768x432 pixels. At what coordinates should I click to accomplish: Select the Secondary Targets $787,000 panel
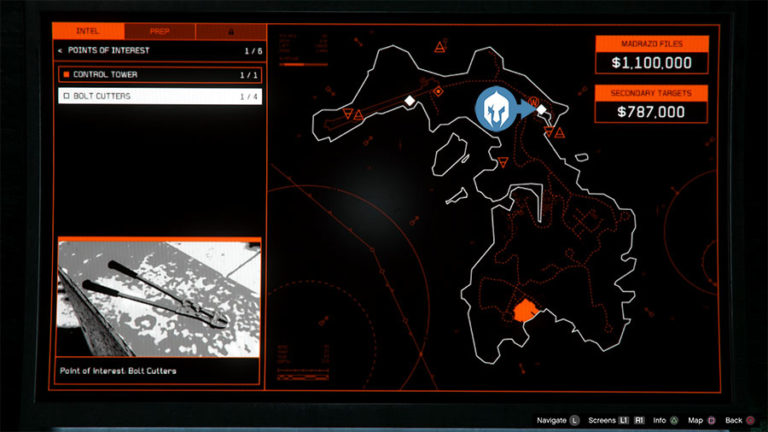[x=652, y=103]
